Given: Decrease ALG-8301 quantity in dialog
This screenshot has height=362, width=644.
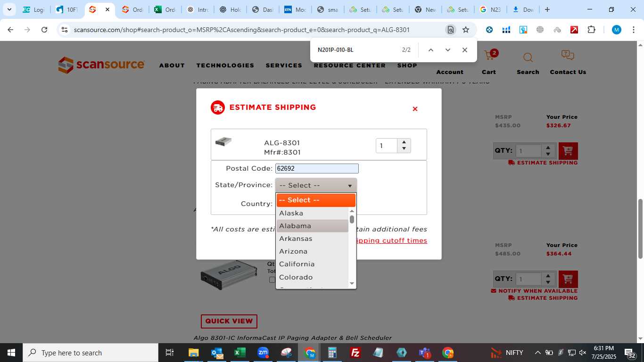Looking at the screenshot, I should (x=404, y=149).
